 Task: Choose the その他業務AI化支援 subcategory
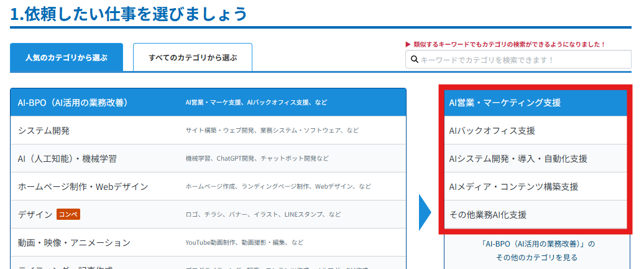point(487,214)
